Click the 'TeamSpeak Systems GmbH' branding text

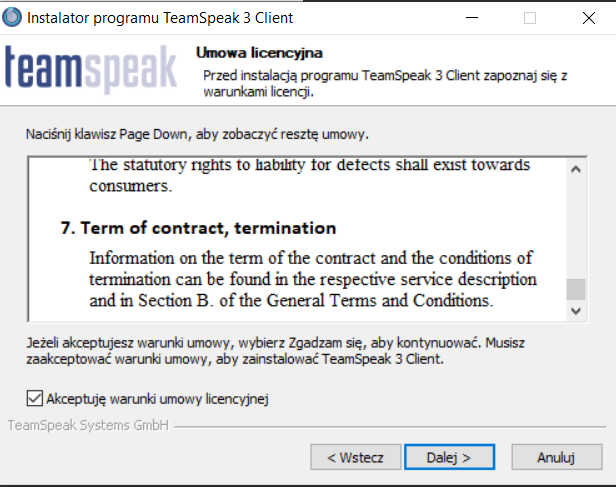pyautogui.click(x=87, y=425)
